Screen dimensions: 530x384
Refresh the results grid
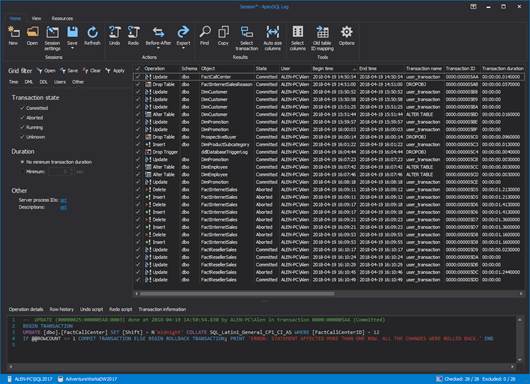click(x=92, y=35)
